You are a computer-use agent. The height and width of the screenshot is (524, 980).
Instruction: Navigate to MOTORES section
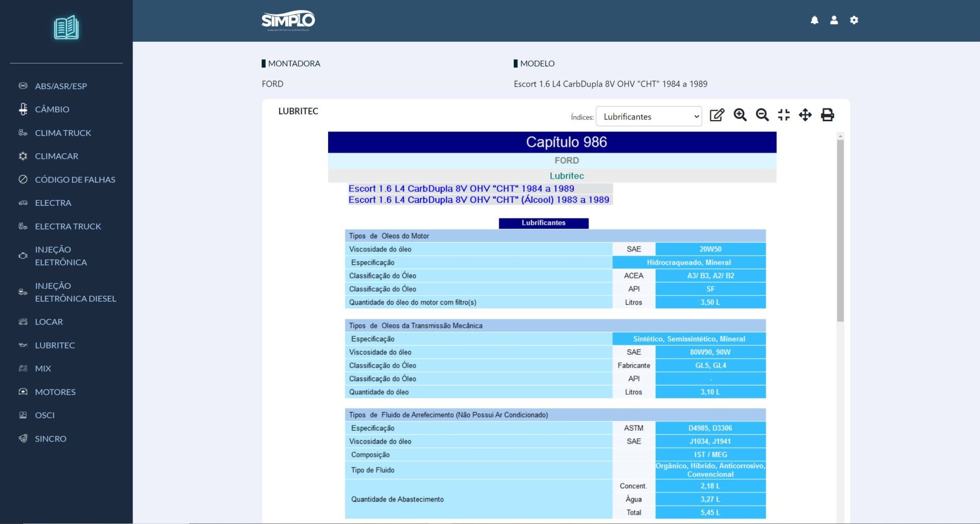55,392
